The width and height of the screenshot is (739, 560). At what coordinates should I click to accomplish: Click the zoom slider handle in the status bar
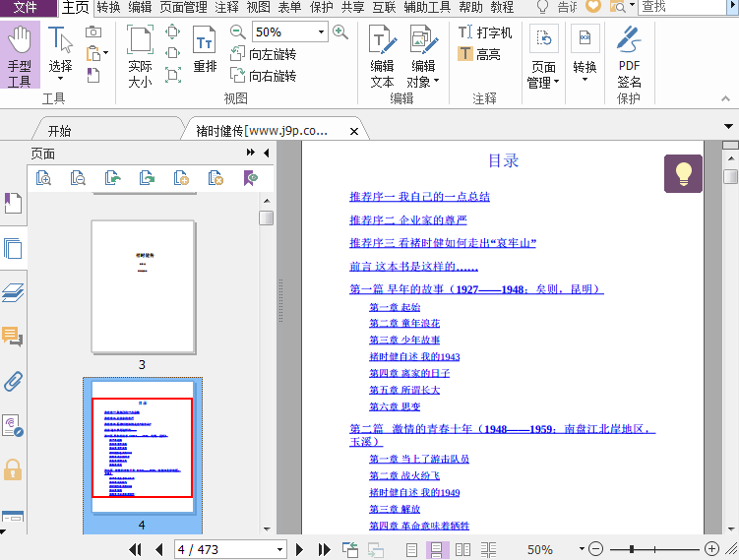click(x=631, y=549)
